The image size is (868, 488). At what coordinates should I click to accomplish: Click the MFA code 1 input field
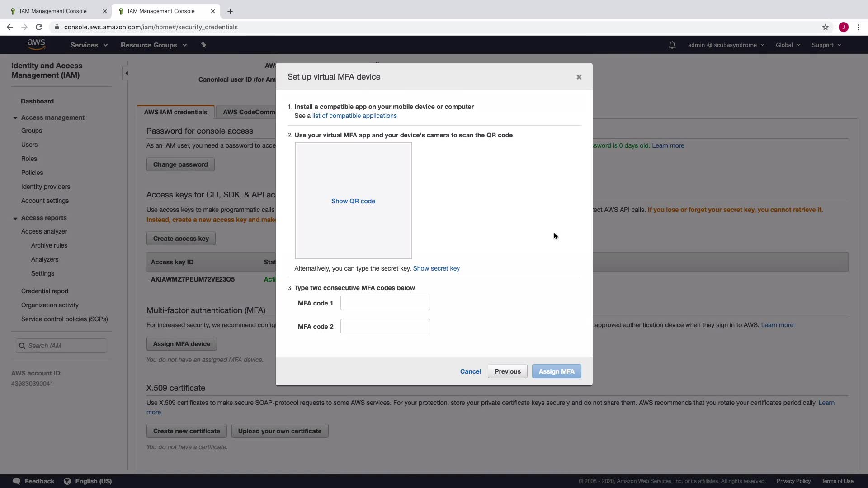pyautogui.click(x=385, y=303)
